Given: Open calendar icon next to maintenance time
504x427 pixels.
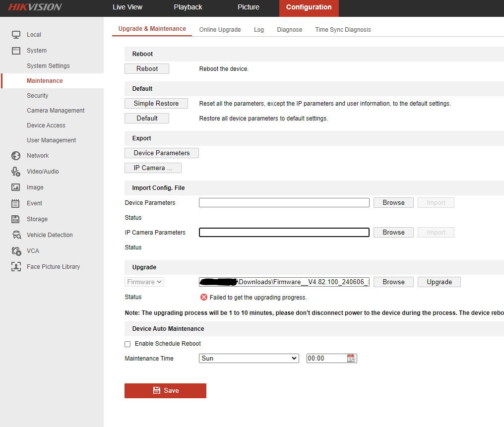Looking at the screenshot, I should coord(351,358).
